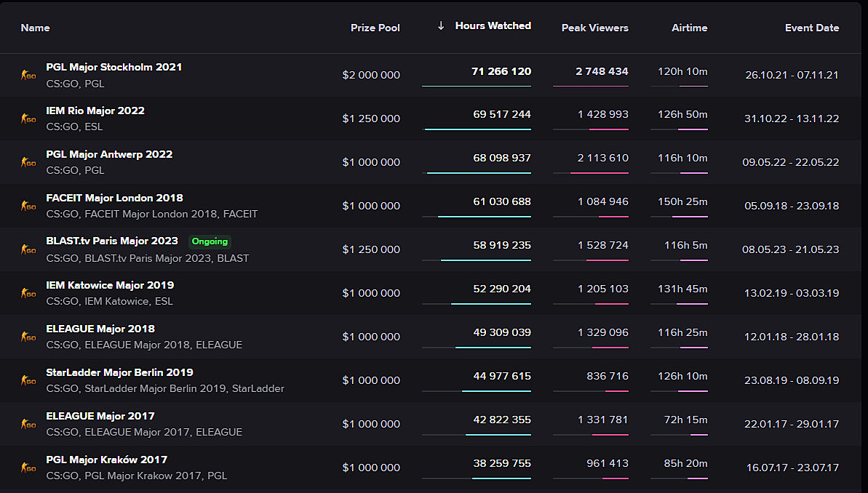Viewport: 868px width, 493px height.
Task: Click hours watched value 44 977 615
Action: (x=502, y=376)
